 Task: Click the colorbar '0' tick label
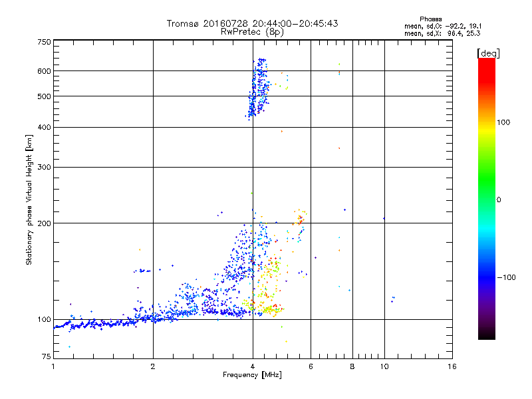click(x=498, y=199)
